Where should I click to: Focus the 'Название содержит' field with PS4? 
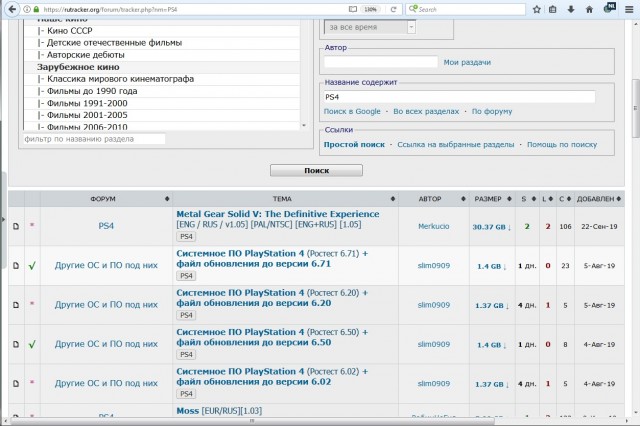pyautogui.click(x=460, y=97)
